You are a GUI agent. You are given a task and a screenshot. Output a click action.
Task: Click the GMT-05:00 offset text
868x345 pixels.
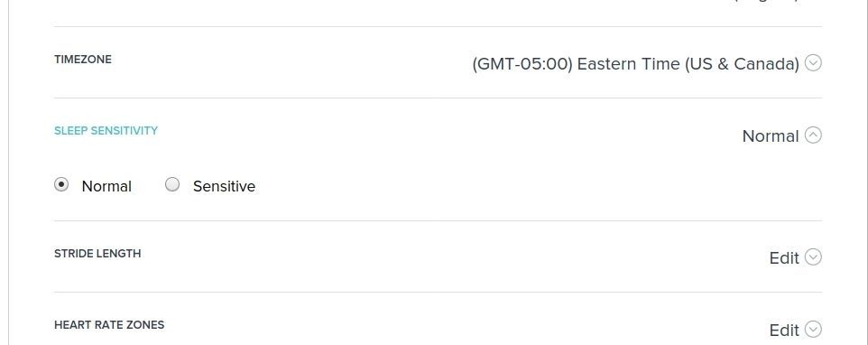[x=522, y=64]
